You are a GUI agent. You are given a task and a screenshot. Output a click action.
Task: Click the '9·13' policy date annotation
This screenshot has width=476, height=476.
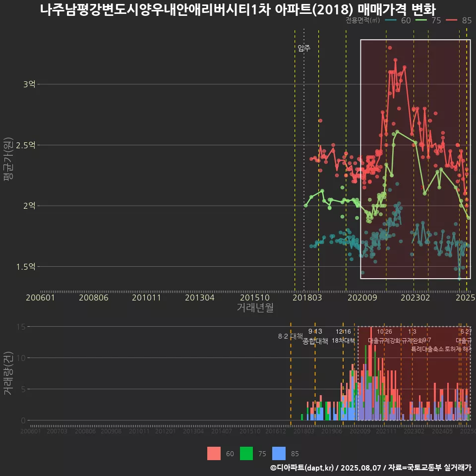tap(315, 332)
